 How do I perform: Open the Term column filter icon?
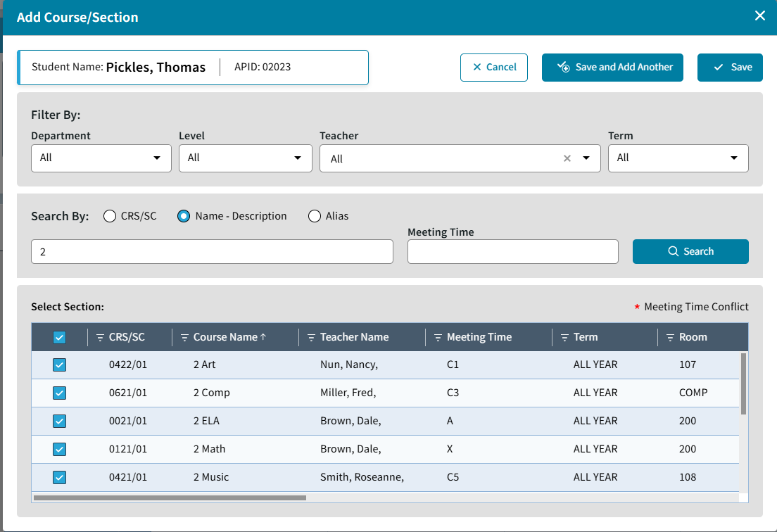(x=564, y=337)
